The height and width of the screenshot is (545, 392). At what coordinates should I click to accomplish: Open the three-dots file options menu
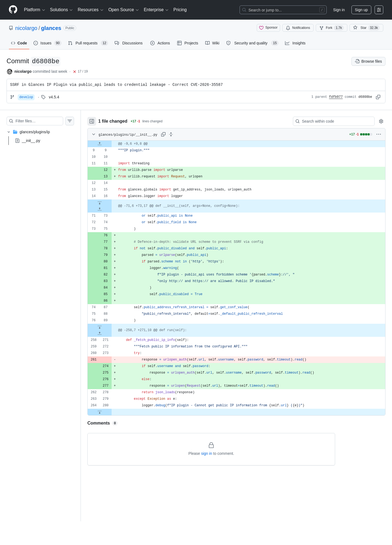click(x=379, y=134)
